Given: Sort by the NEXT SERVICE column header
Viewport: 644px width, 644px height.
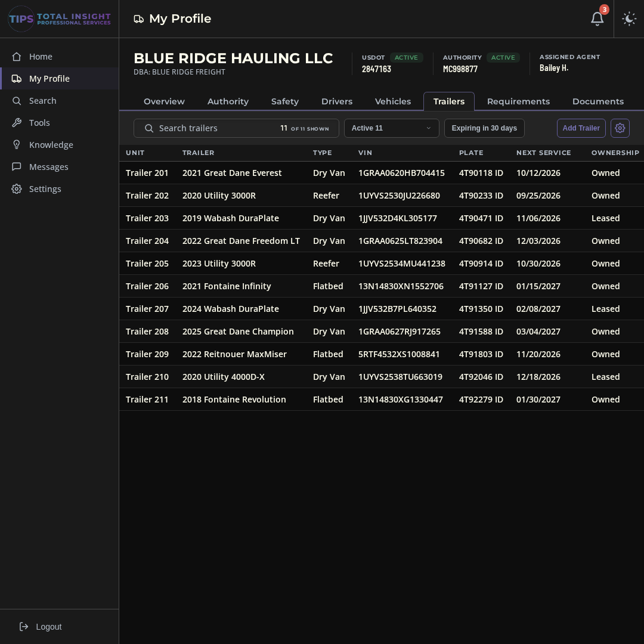Looking at the screenshot, I should (543, 153).
